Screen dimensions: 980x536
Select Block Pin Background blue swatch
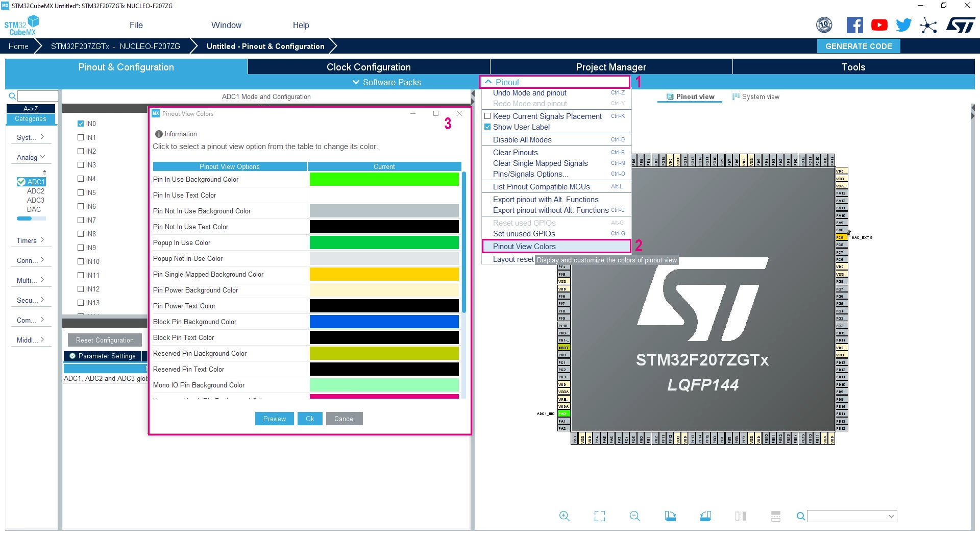[x=384, y=322]
